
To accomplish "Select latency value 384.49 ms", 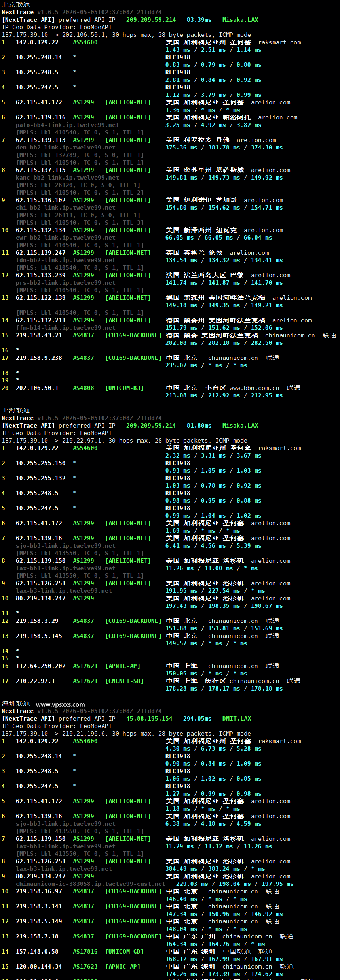I will click(x=181, y=869).
